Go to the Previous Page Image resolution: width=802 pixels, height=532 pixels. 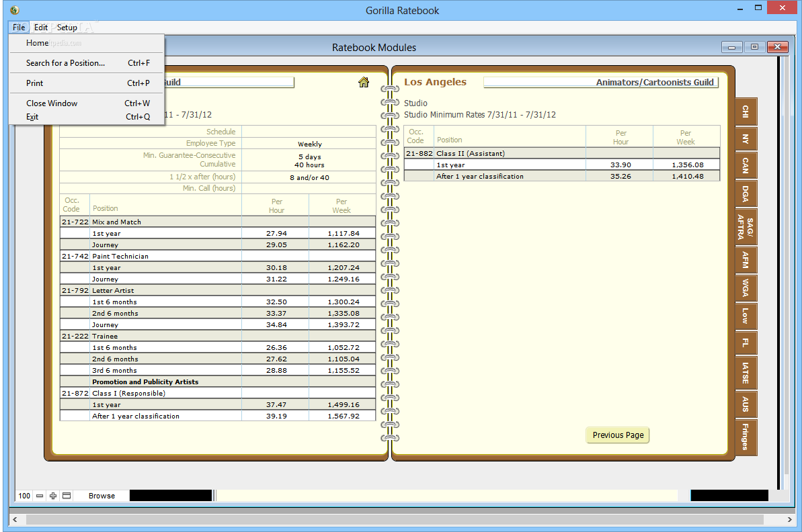pyautogui.click(x=618, y=435)
